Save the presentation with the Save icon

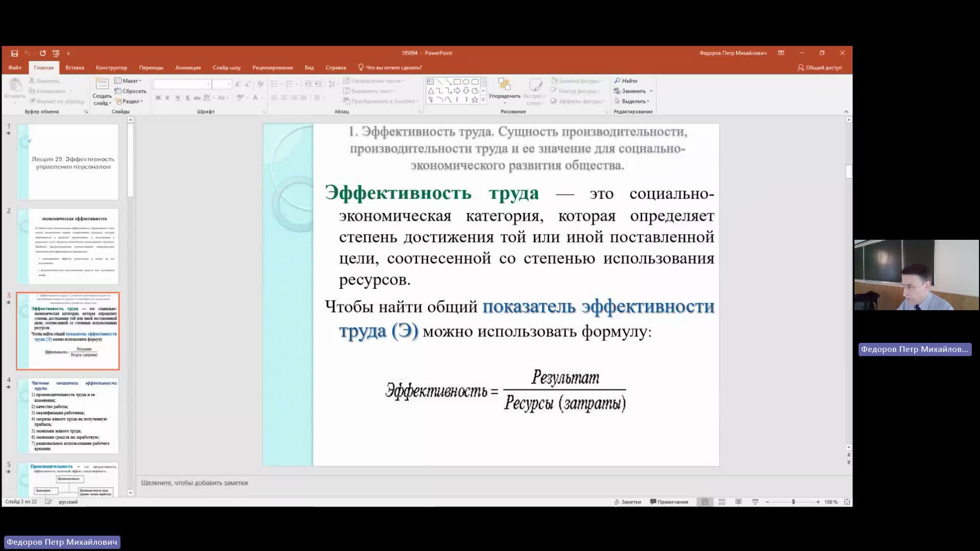point(15,53)
